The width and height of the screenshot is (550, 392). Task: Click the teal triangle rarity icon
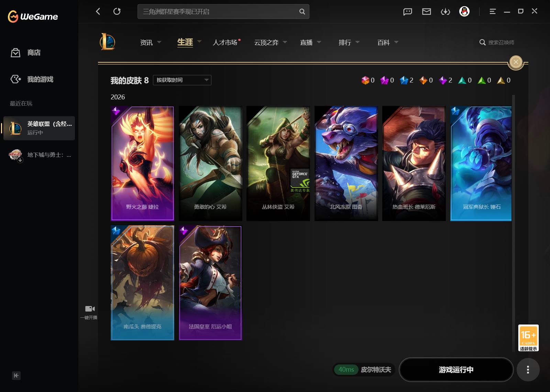(x=462, y=80)
